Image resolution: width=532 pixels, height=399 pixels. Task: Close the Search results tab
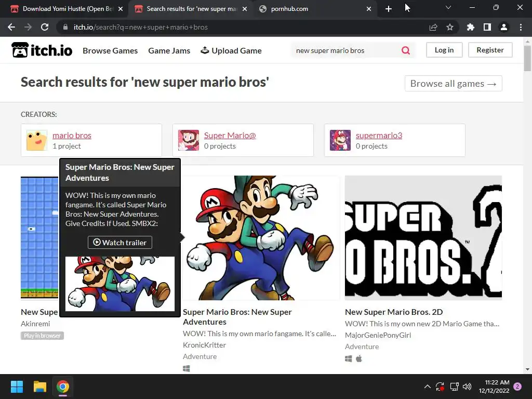245,9
